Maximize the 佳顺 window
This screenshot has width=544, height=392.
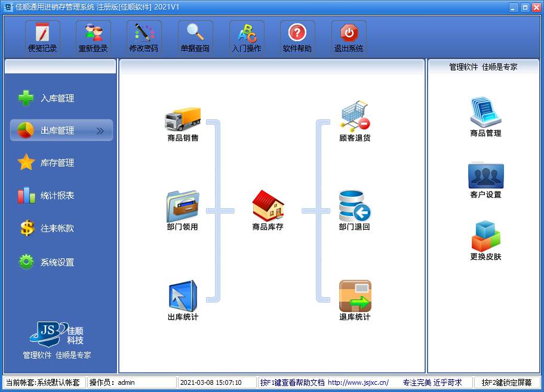tap(525, 7)
